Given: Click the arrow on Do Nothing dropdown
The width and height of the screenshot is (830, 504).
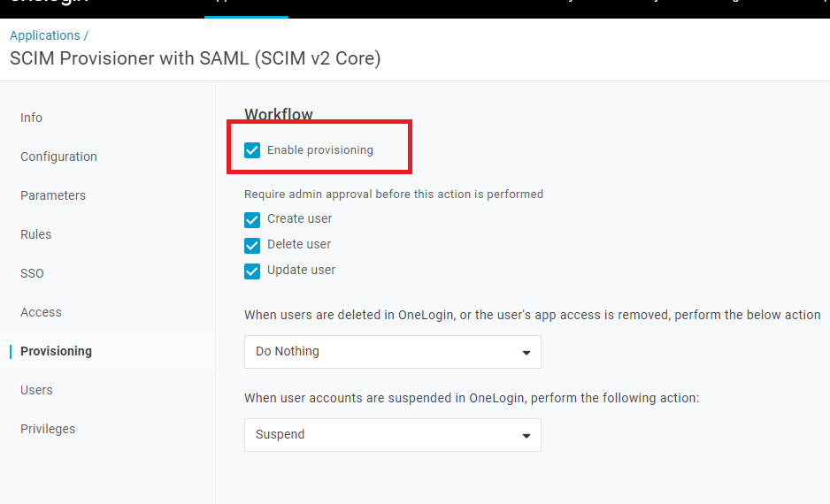Looking at the screenshot, I should click(x=526, y=353).
